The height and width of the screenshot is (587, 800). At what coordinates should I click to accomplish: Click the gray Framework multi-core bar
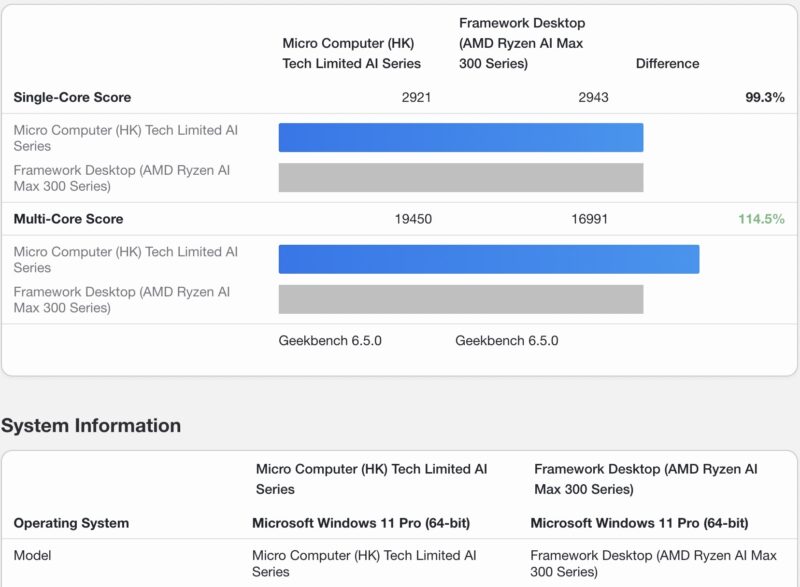click(460, 299)
